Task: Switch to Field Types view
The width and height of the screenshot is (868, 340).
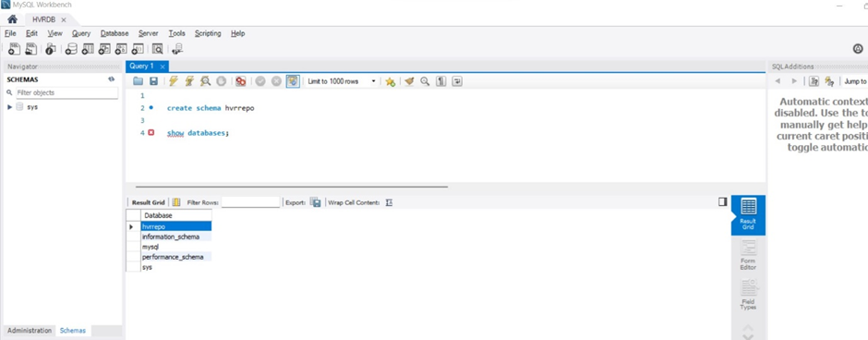Action: coord(748,295)
